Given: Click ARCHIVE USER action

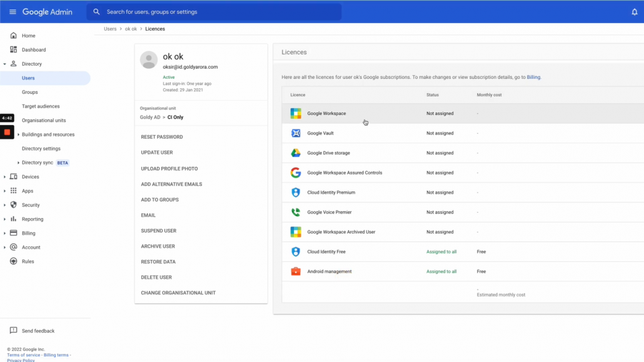Looking at the screenshot, I should pyautogui.click(x=158, y=246).
